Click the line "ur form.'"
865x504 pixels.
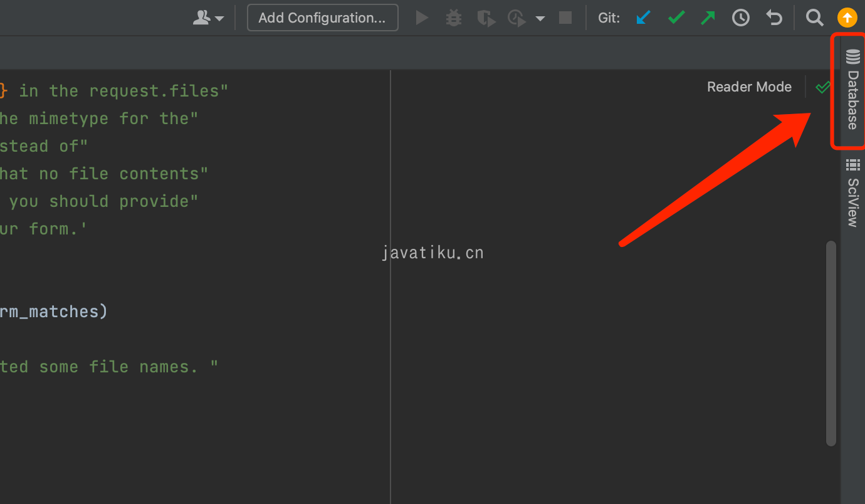click(44, 229)
